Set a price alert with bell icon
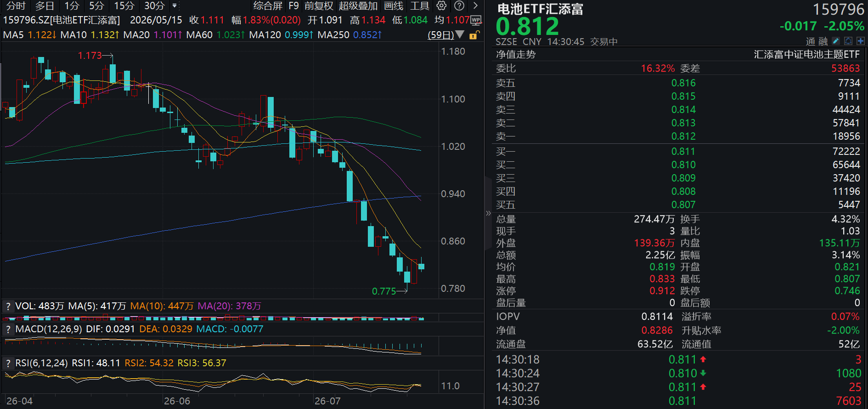Screen dimensions: 868x409 (848, 41)
